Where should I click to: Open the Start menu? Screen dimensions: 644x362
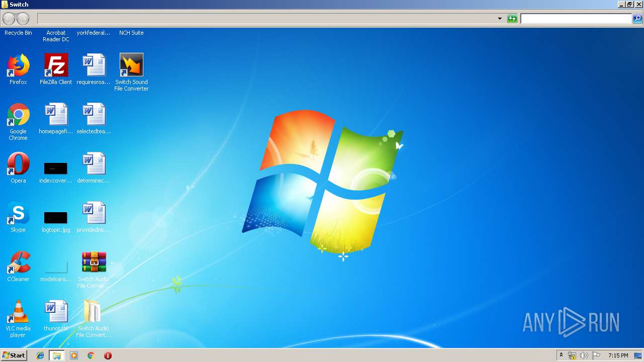[x=14, y=355]
